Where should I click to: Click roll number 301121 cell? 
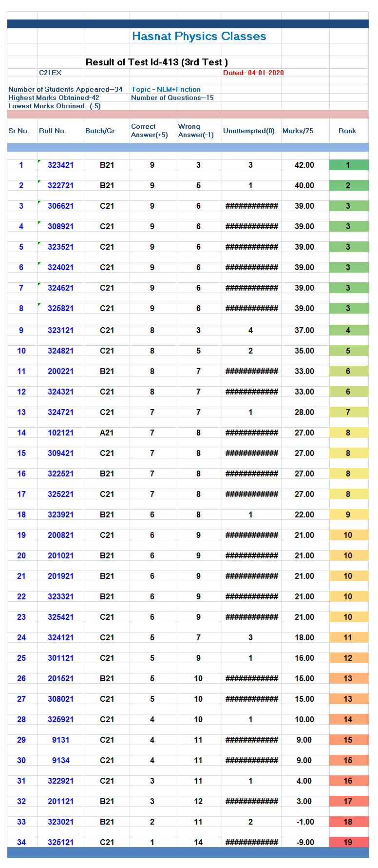(61, 658)
